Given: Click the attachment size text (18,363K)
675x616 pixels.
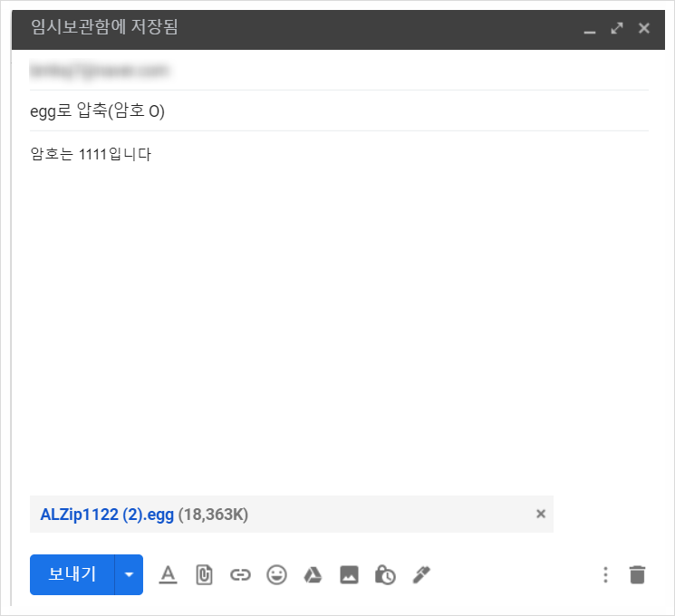Looking at the screenshot, I should pos(213,515).
